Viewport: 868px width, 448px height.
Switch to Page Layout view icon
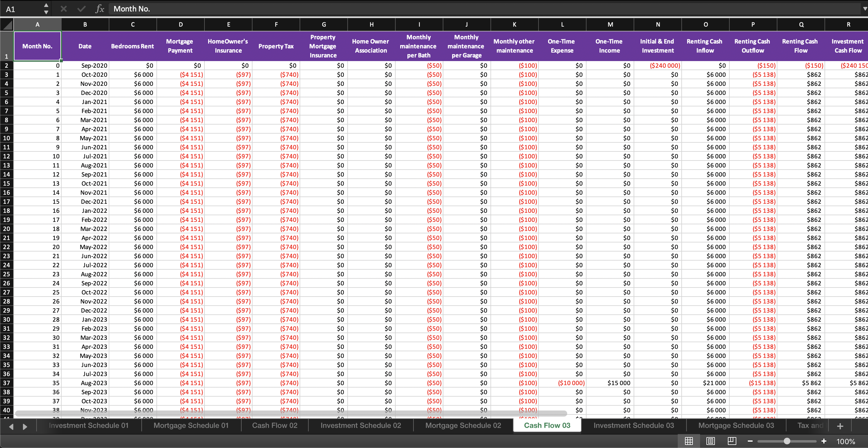(710, 441)
